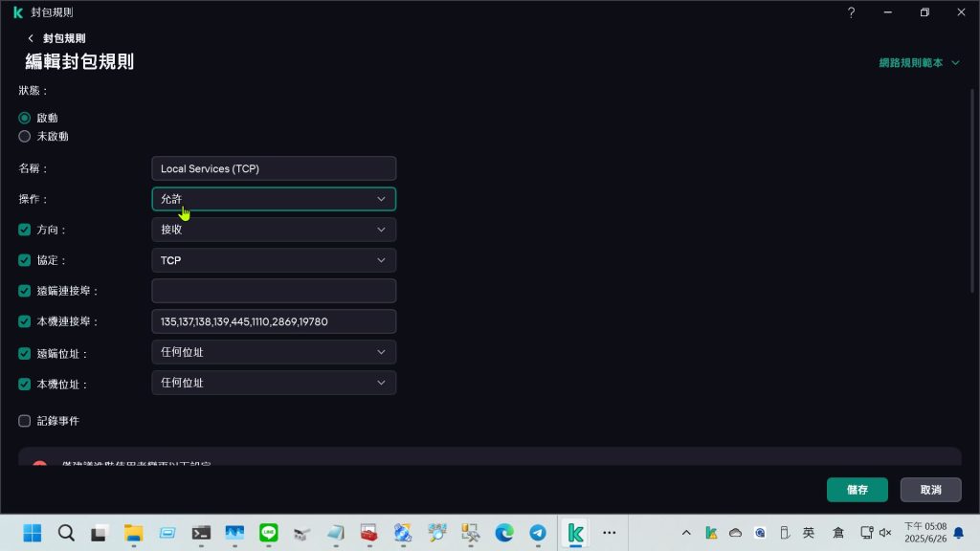This screenshot has height=551, width=980.
Task: Open the 網路規則範本 menu
Action: click(919, 63)
